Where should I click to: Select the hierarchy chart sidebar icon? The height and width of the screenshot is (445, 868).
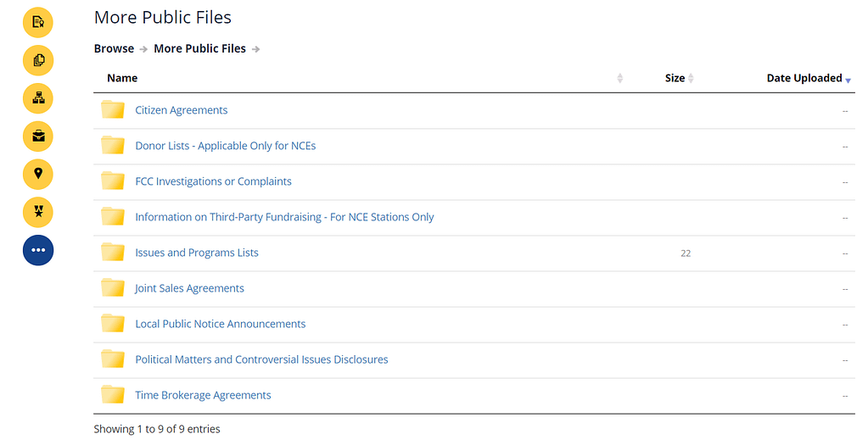(38, 97)
